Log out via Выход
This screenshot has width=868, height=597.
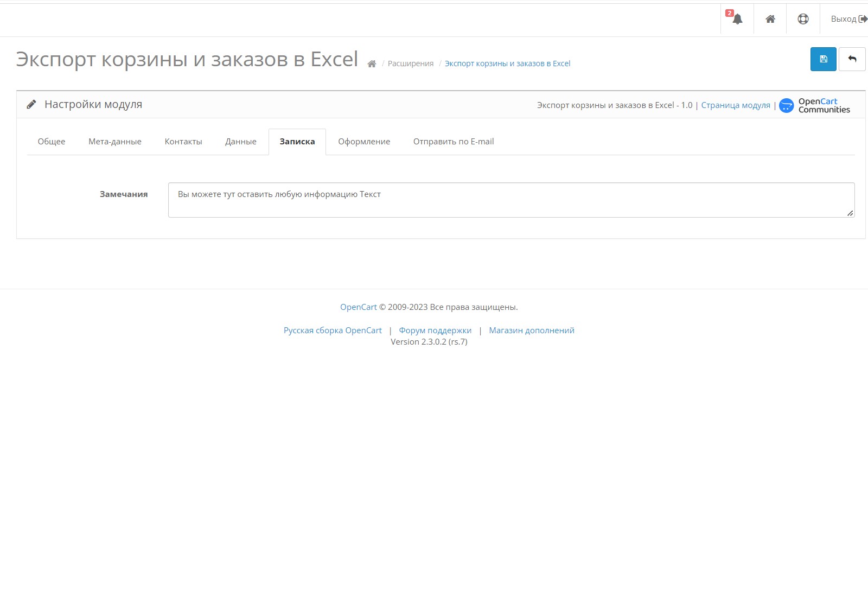[849, 19]
